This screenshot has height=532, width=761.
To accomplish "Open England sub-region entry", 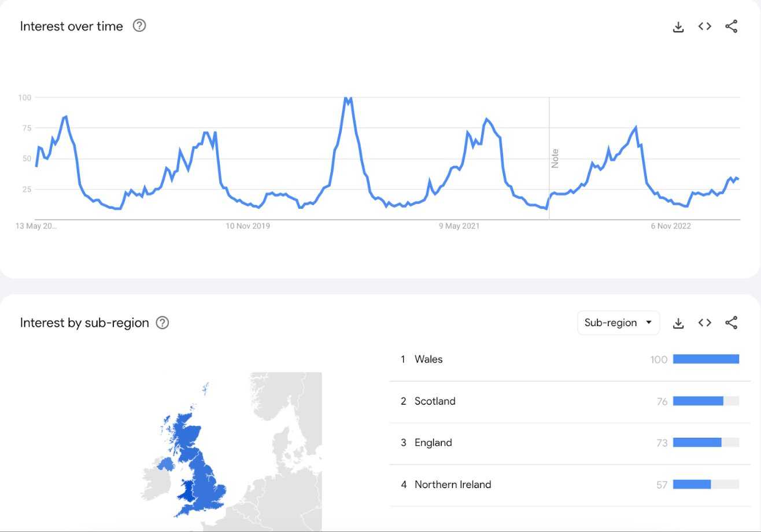I will pyautogui.click(x=570, y=443).
